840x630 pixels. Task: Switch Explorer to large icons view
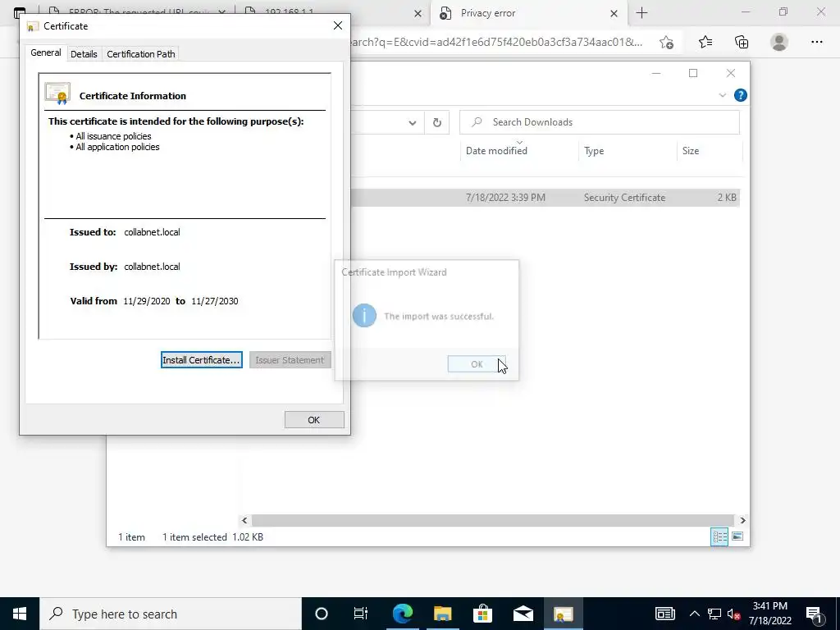(x=737, y=536)
